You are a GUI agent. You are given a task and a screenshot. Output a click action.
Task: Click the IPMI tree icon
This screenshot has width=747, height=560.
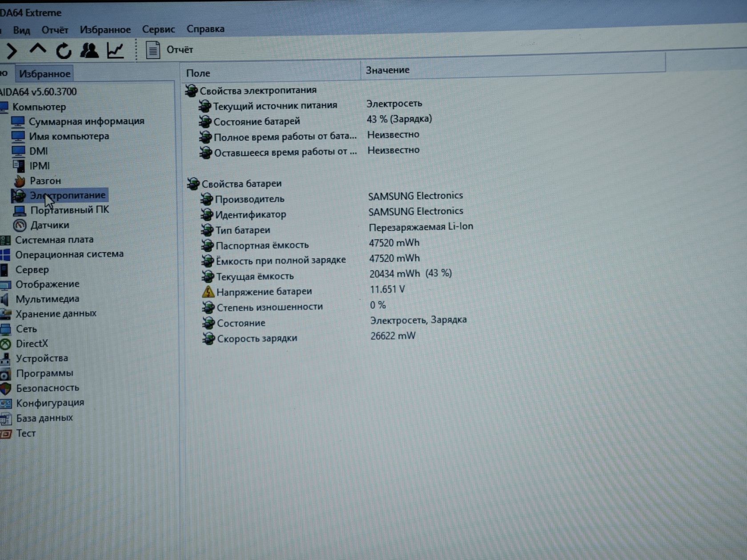[x=19, y=166]
